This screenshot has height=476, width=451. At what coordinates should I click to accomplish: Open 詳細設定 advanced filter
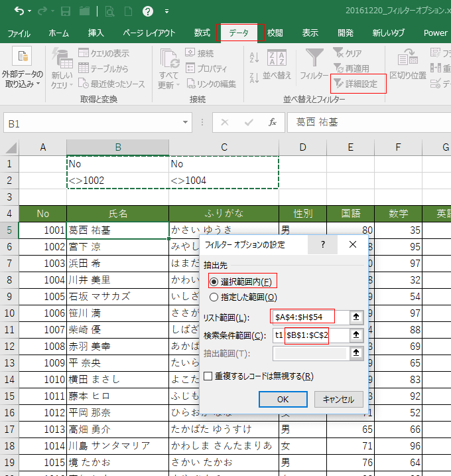click(358, 84)
